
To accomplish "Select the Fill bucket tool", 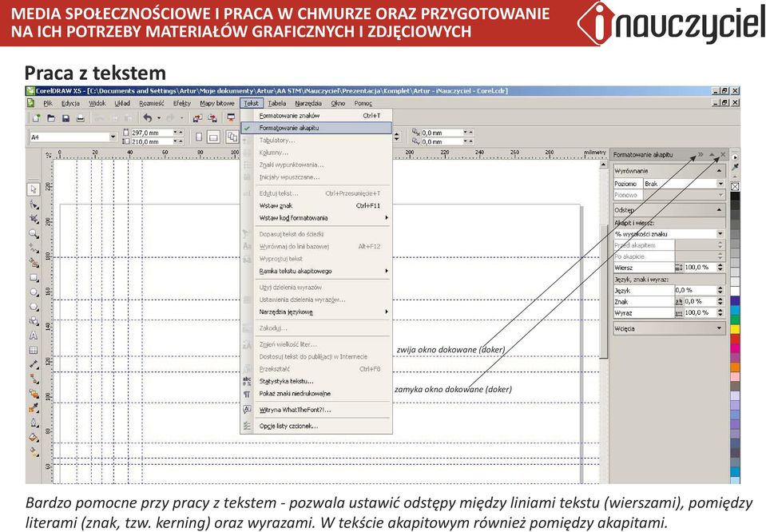I will [34, 437].
